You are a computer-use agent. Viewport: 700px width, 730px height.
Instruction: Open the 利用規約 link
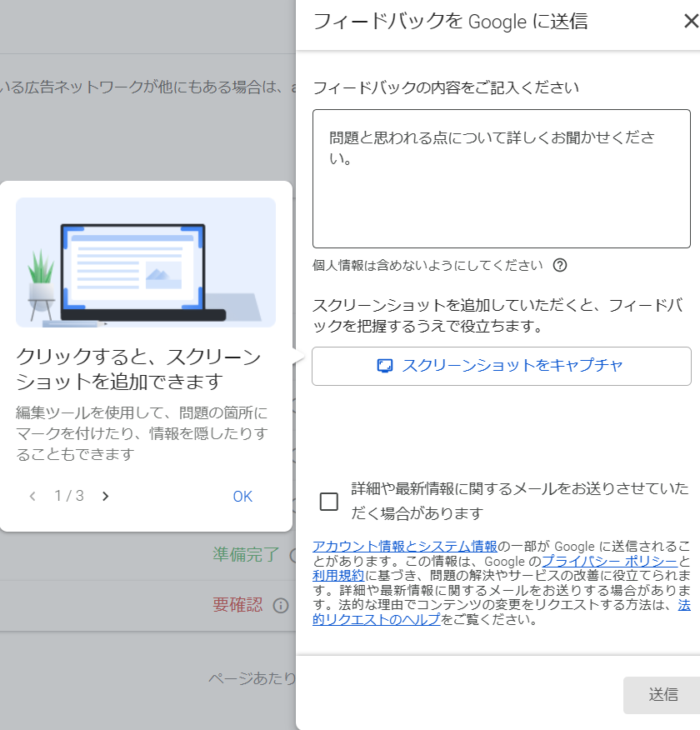pyautogui.click(x=337, y=576)
